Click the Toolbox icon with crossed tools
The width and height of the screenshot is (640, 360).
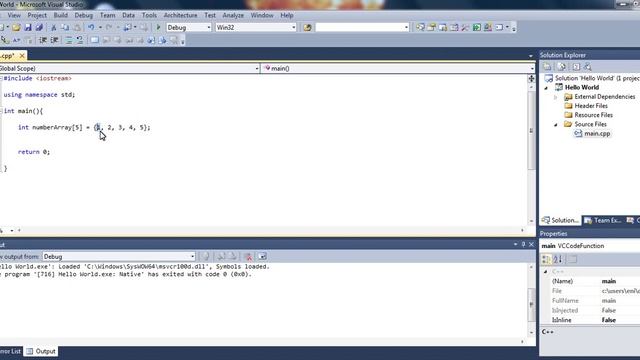[465, 27]
